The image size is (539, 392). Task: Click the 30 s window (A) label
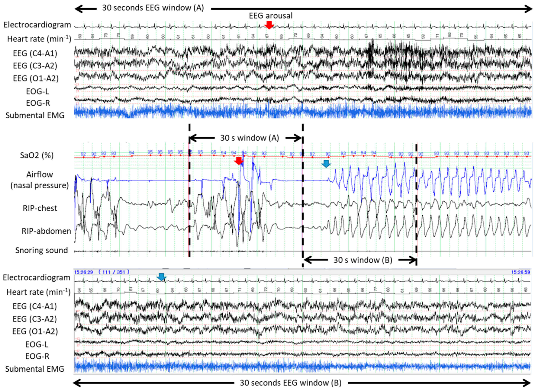pyautogui.click(x=250, y=138)
